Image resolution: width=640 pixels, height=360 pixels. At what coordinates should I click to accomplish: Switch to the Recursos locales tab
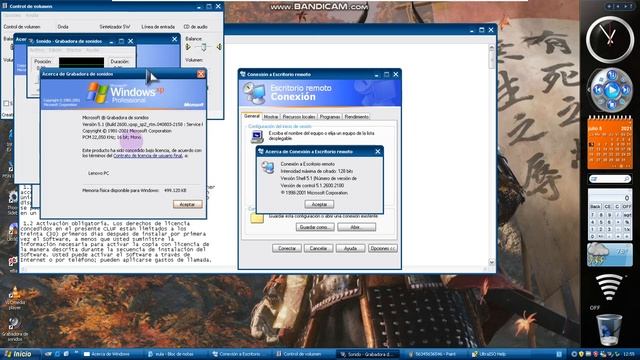299,117
